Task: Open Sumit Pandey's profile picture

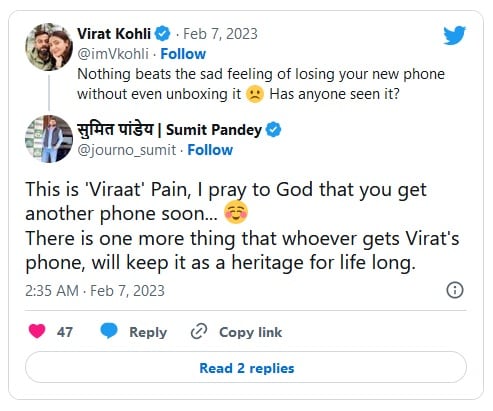Action: pos(49,139)
